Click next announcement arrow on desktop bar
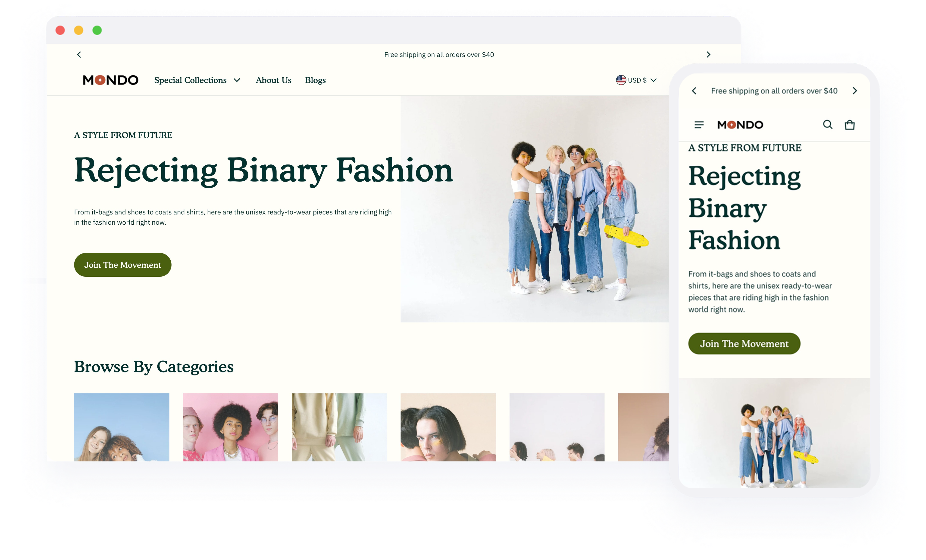Viewport: 926px width, 560px height. point(708,54)
